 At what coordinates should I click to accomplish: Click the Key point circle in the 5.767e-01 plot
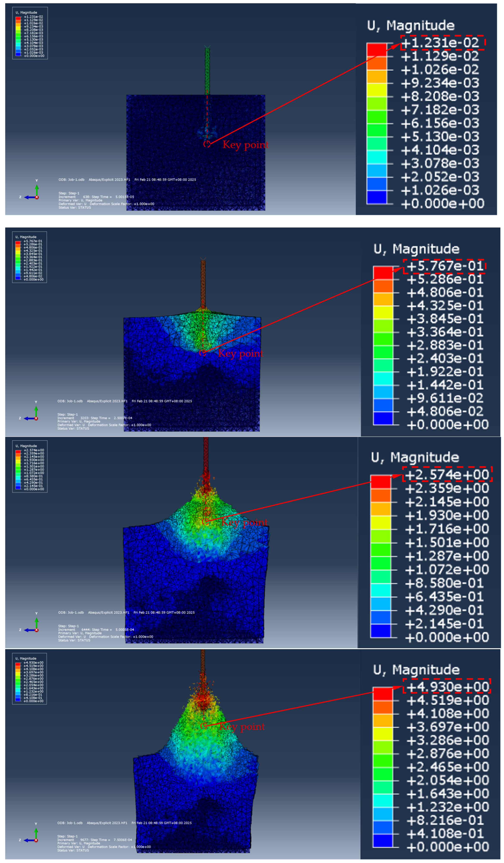[203, 353]
